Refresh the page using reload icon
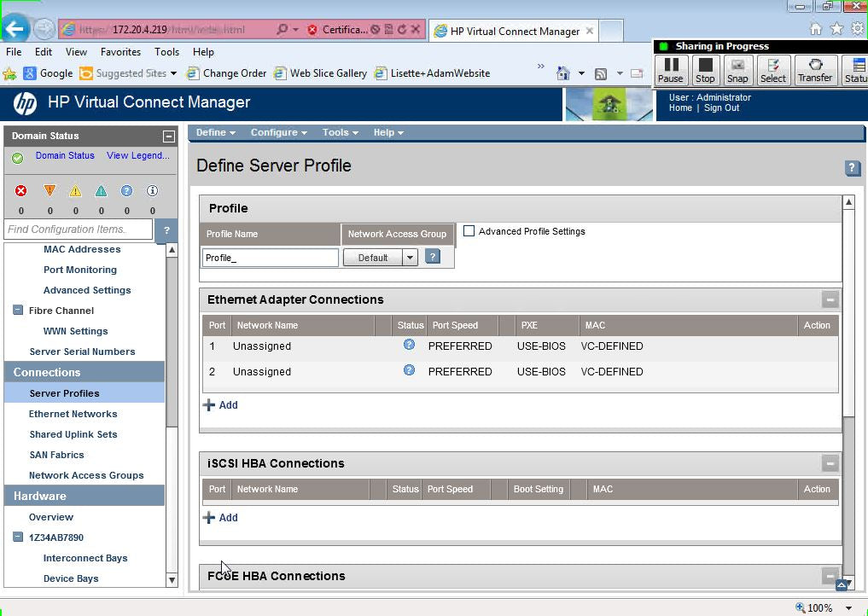The width and height of the screenshot is (868, 616). coord(402,29)
